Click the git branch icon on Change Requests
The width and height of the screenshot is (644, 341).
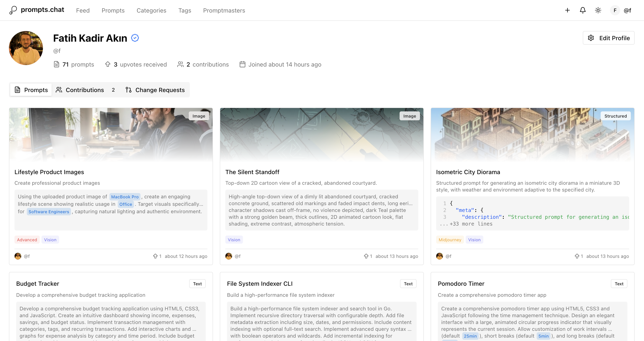128,90
